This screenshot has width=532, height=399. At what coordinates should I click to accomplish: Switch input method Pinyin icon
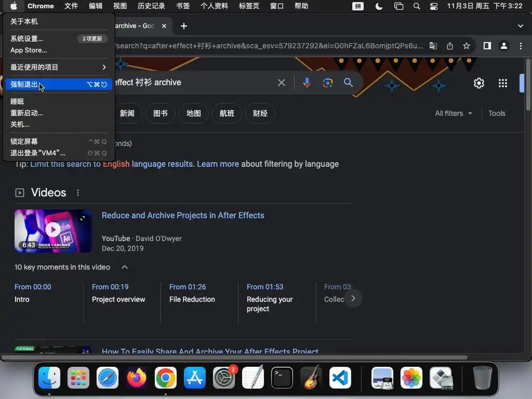coord(357,6)
